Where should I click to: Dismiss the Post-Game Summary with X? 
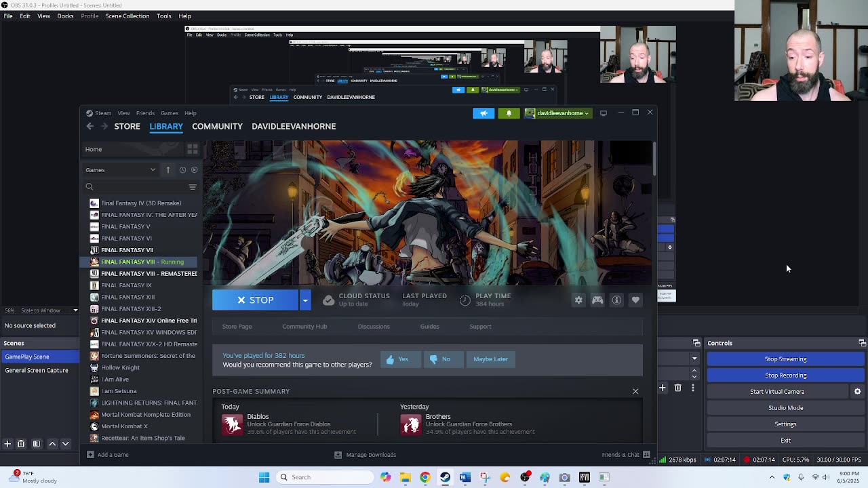click(635, 392)
